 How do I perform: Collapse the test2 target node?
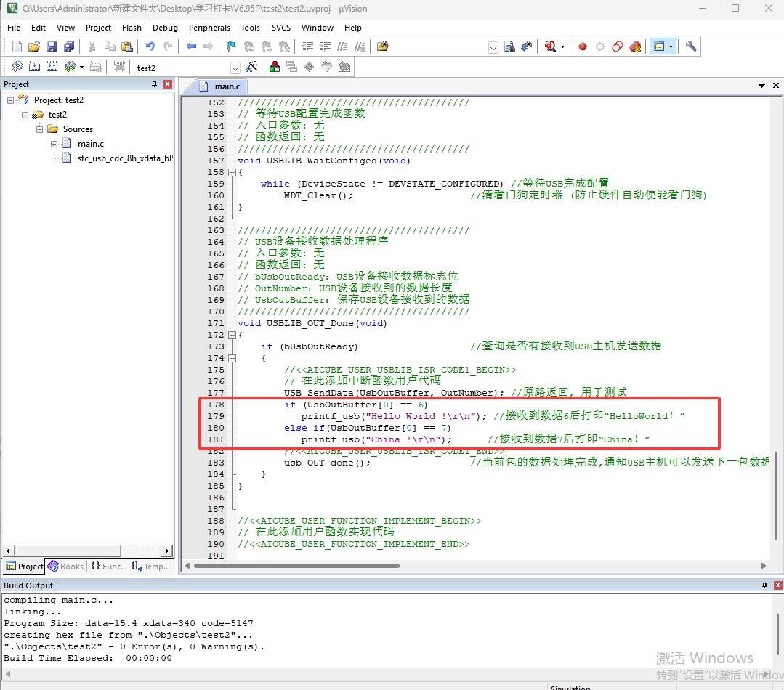[x=25, y=115]
